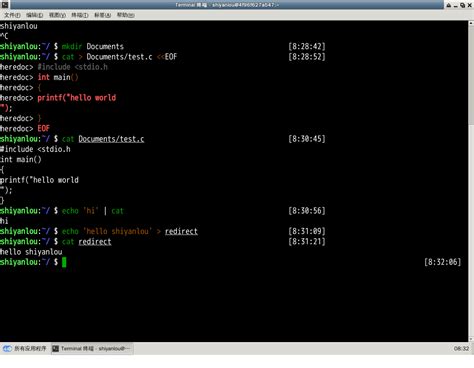
Task: Click the 08:32 panel clock
Action: point(461,349)
